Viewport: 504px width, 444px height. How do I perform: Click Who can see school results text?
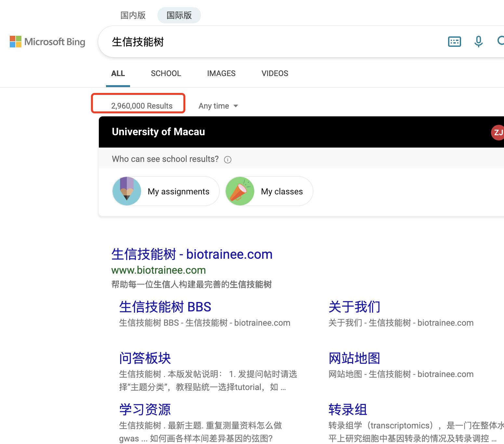click(x=165, y=159)
